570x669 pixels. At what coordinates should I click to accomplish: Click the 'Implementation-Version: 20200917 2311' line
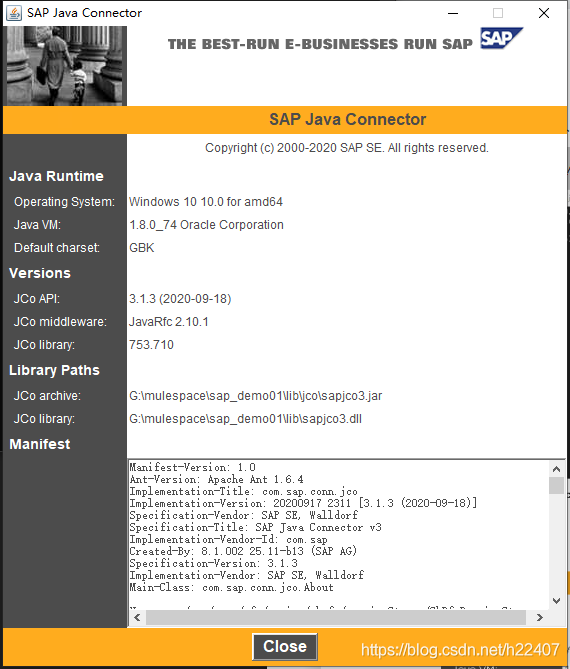tap(303, 503)
